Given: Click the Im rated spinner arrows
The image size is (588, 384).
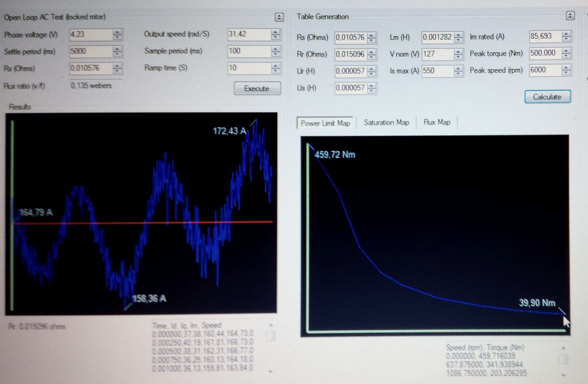Looking at the screenshot, I should click(x=566, y=36).
